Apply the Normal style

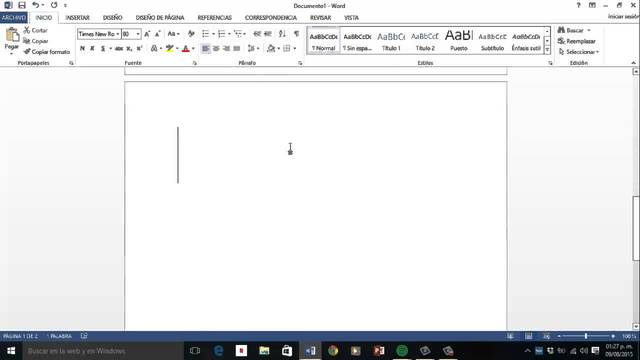[323, 40]
